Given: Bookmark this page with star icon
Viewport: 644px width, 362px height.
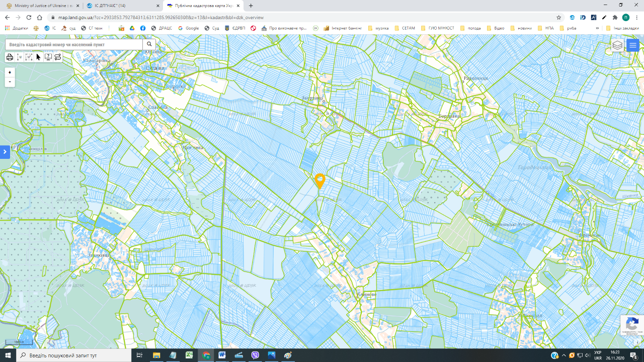Looking at the screenshot, I should (558, 17).
